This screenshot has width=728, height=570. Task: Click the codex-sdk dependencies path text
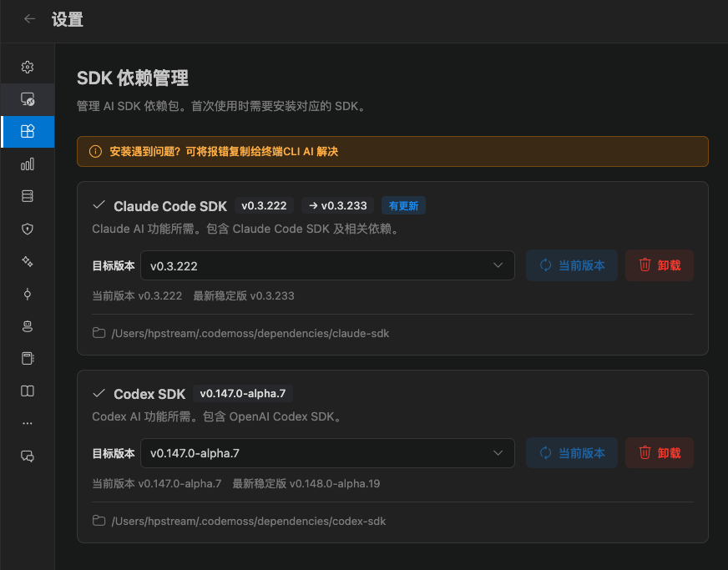point(249,521)
